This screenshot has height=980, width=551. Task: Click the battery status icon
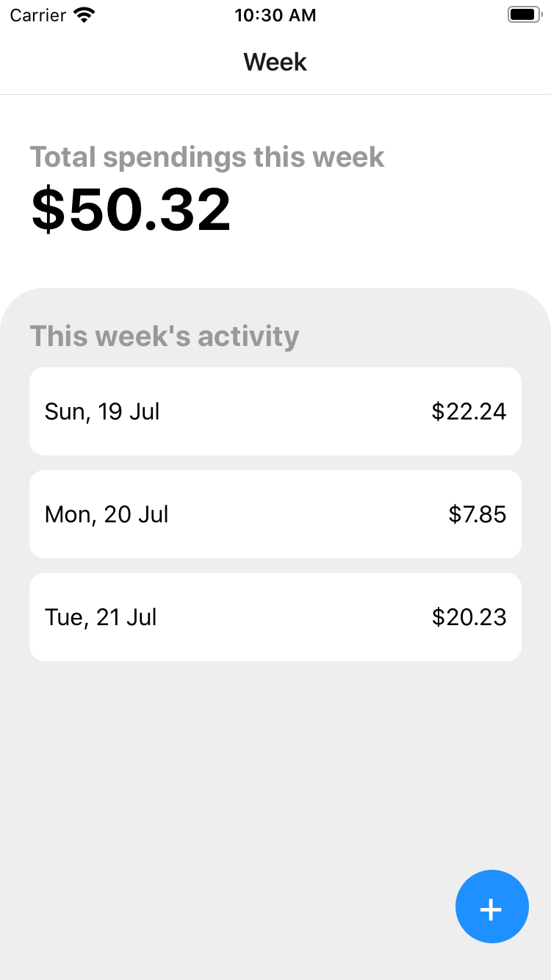pyautogui.click(x=525, y=15)
